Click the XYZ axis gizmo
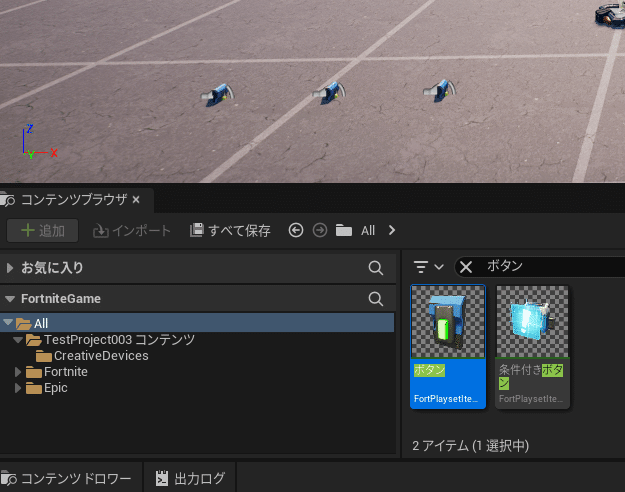This screenshot has width=625, height=492. pyautogui.click(x=39, y=142)
